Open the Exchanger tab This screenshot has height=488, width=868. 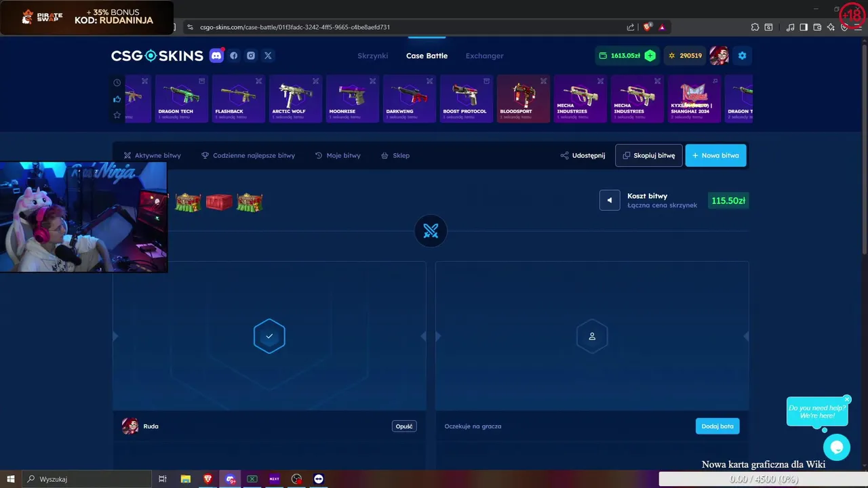click(484, 56)
